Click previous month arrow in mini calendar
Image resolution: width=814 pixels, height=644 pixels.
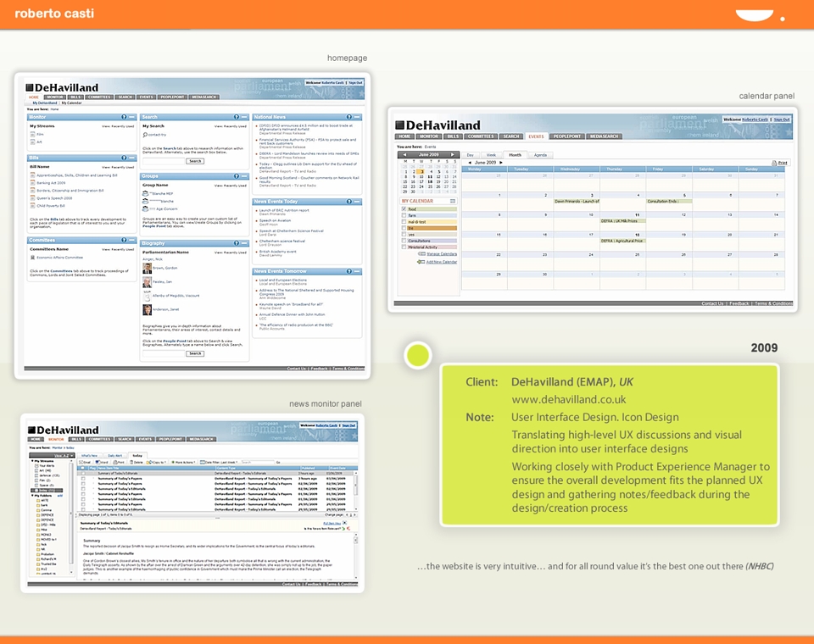coord(404,154)
